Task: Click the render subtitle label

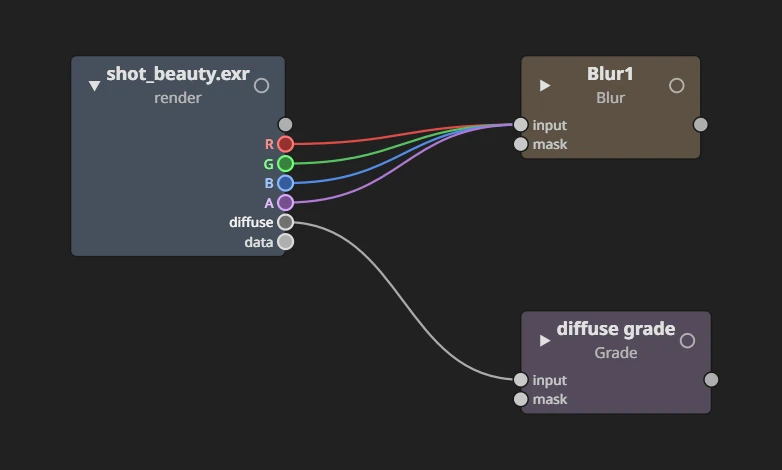Action: click(178, 98)
